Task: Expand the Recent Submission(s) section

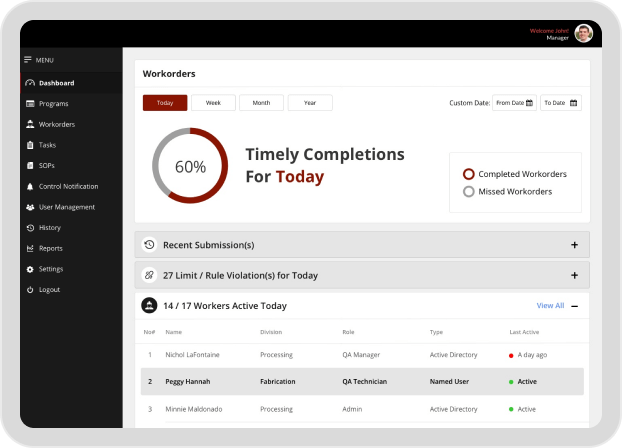Action: coord(574,245)
